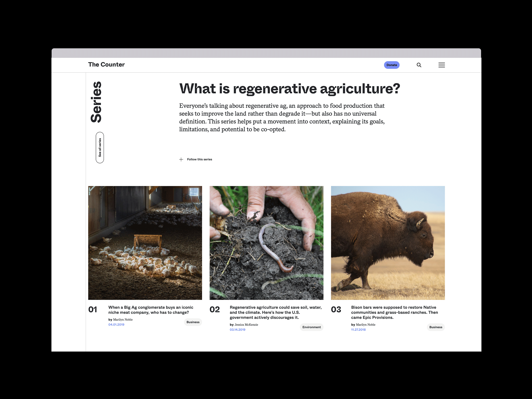Select the Environment tag under article 02

point(311,327)
